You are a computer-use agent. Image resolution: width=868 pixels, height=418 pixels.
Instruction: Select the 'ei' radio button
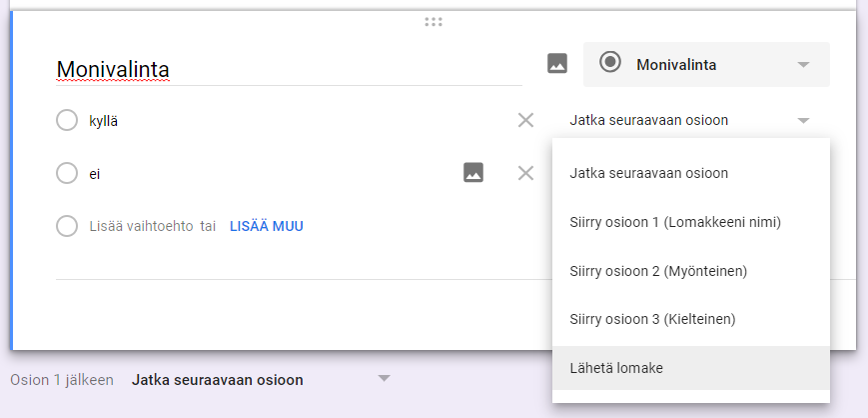(x=67, y=173)
